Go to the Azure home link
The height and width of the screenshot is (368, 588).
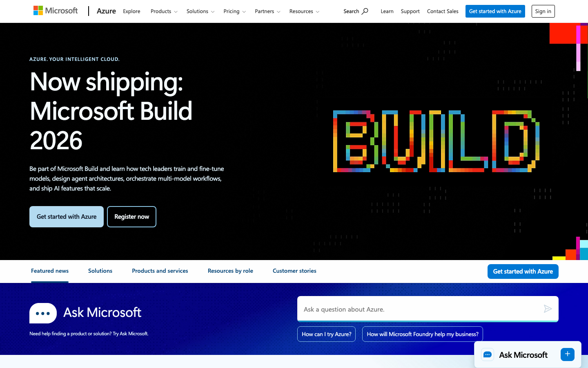point(106,11)
